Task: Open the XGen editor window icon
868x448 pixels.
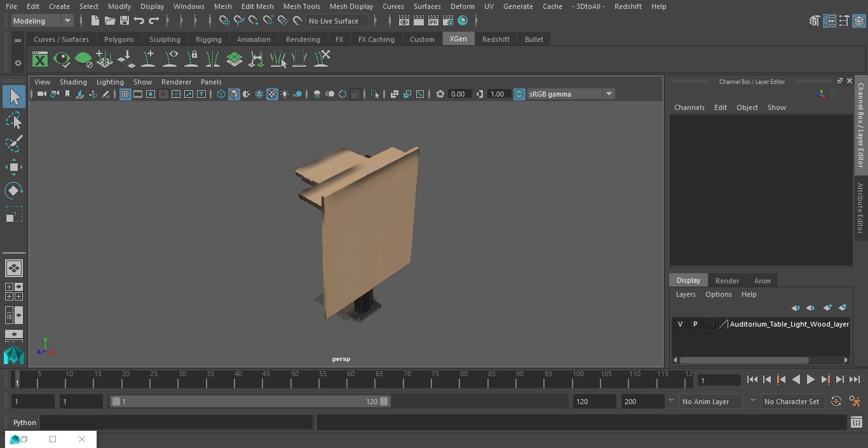Action: click(x=40, y=60)
